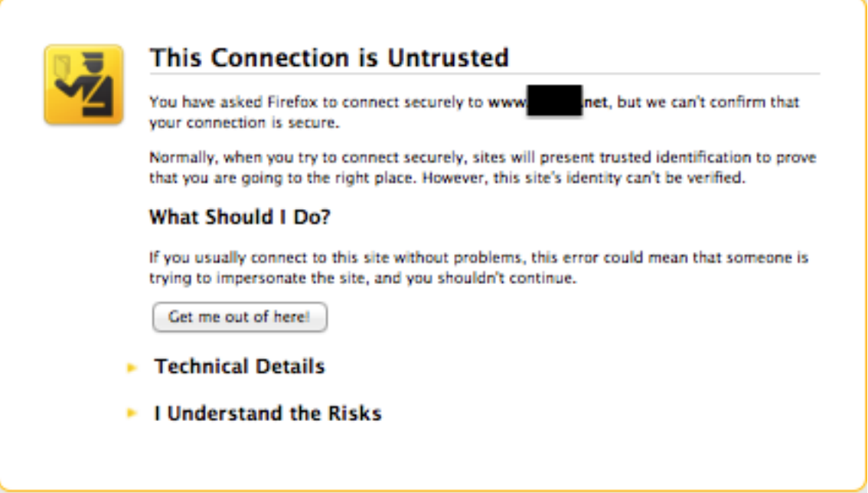Click the "This Connection is Untrusted" heading

[328, 57]
